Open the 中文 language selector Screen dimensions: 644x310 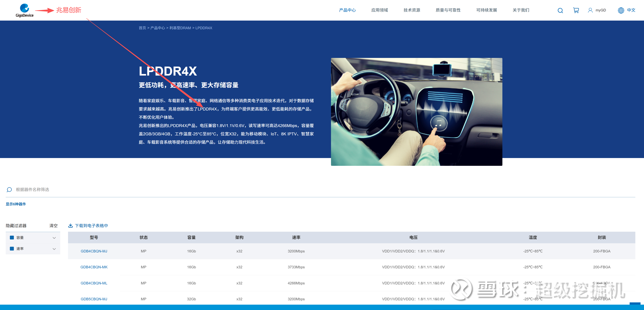pyautogui.click(x=631, y=10)
